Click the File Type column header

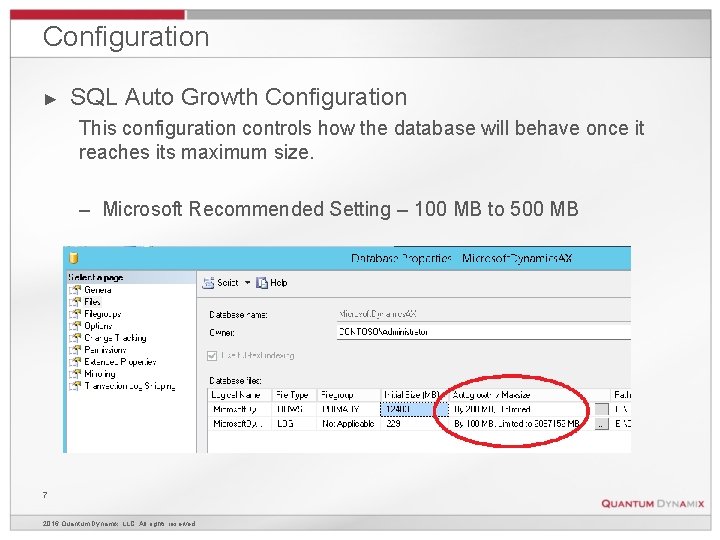[294, 395]
